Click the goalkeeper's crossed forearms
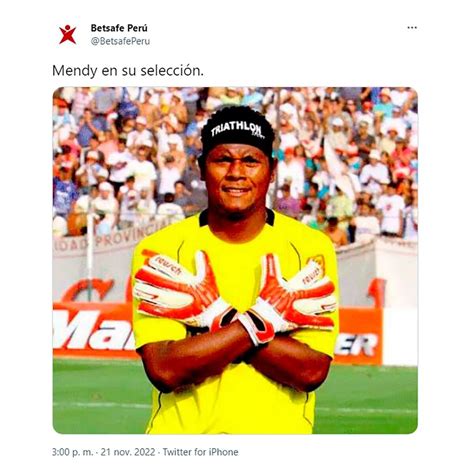The height and width of the screenshot is (474, 474). coord(235,358)
